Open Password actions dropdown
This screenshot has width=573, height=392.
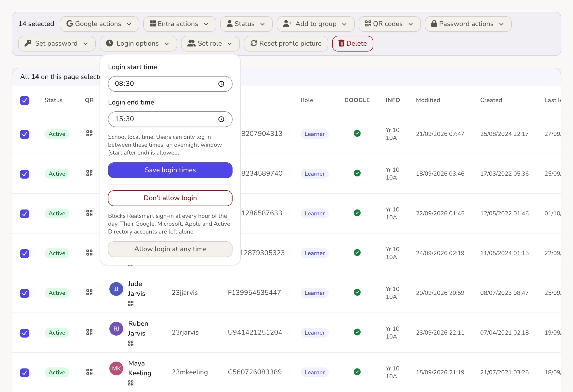[x=468, y=24]
